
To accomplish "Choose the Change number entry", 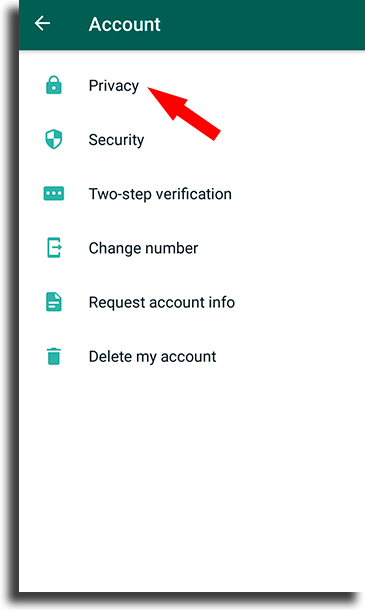I will tap(192, 248).
